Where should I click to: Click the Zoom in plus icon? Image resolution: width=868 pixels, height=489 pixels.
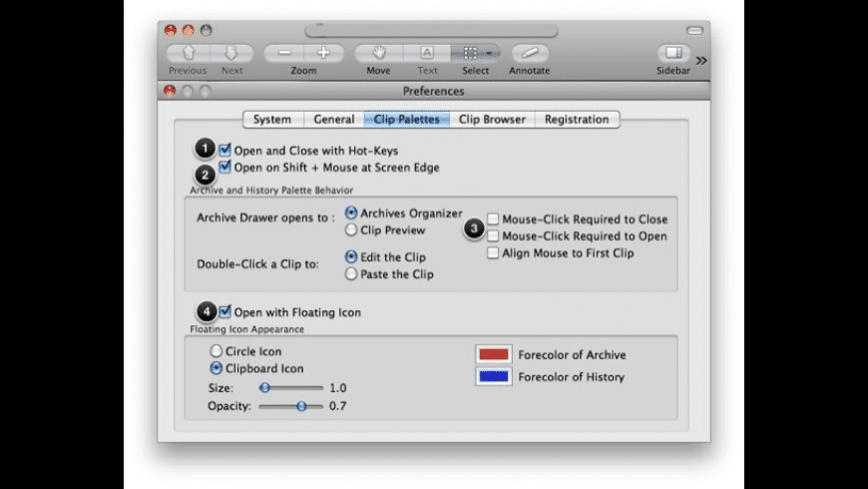tap(322, 53)
